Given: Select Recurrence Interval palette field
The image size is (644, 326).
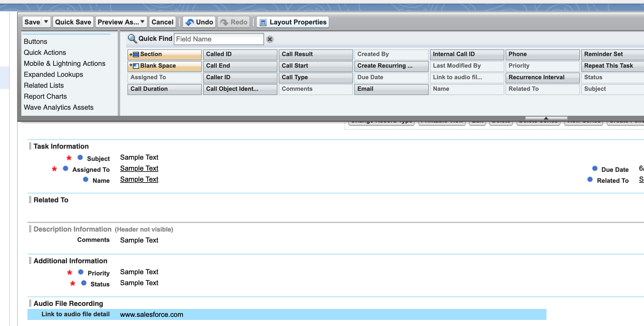Looking at the screenshot, I should pyautogui.click(x=543, y=77).
